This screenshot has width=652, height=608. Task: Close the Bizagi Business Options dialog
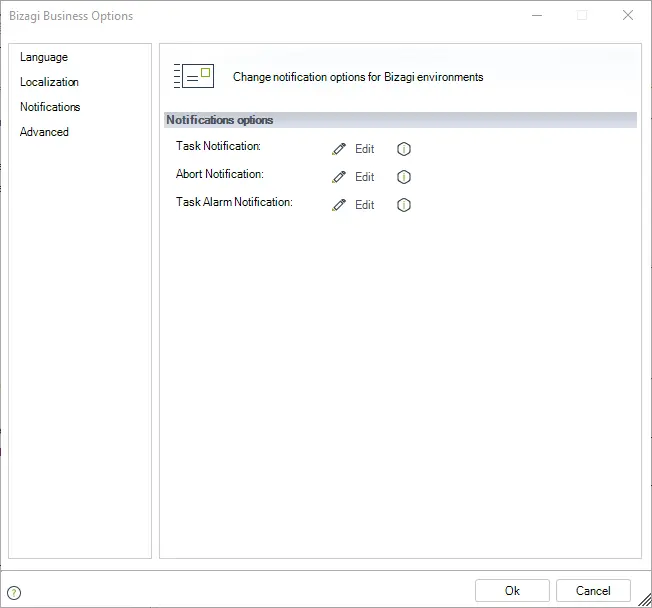click(628, 15)
